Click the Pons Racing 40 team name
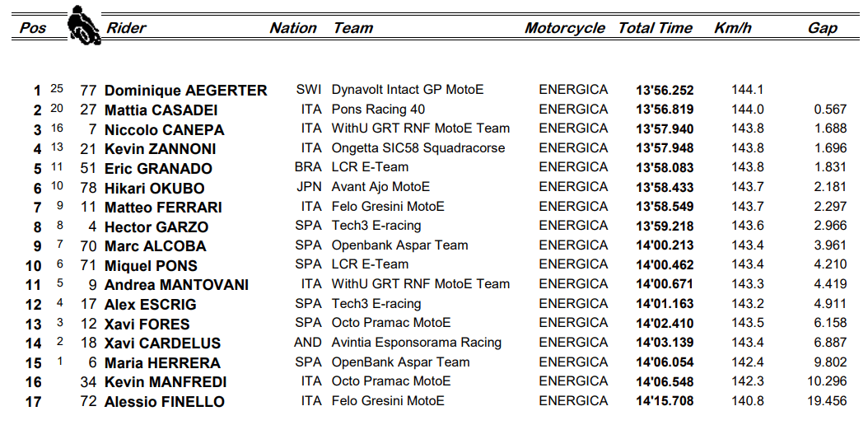This screenshot has width=868, height=439. click(378, 109)
